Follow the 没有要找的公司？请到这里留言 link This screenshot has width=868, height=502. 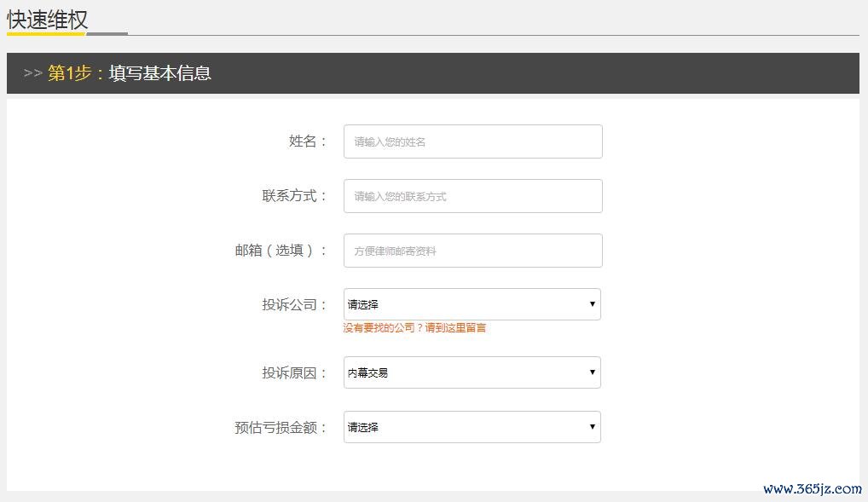point(414,327)
